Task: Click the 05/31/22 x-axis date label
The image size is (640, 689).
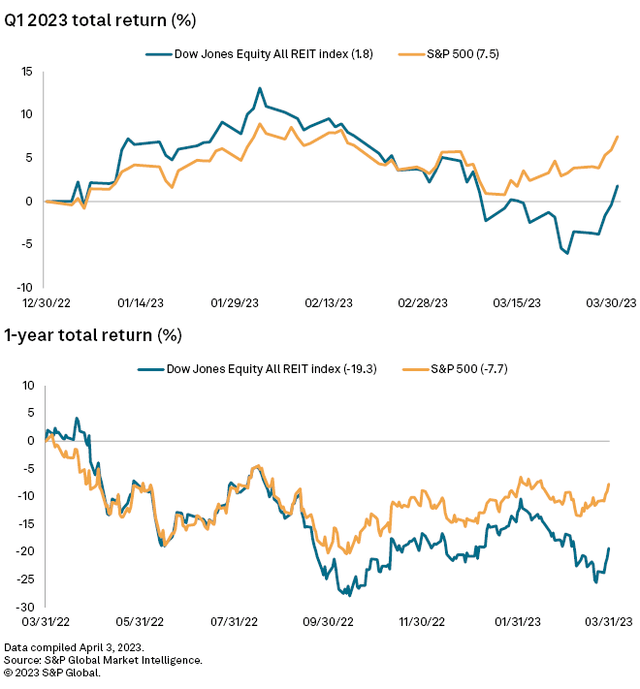Action: click(x=141, y=620)
